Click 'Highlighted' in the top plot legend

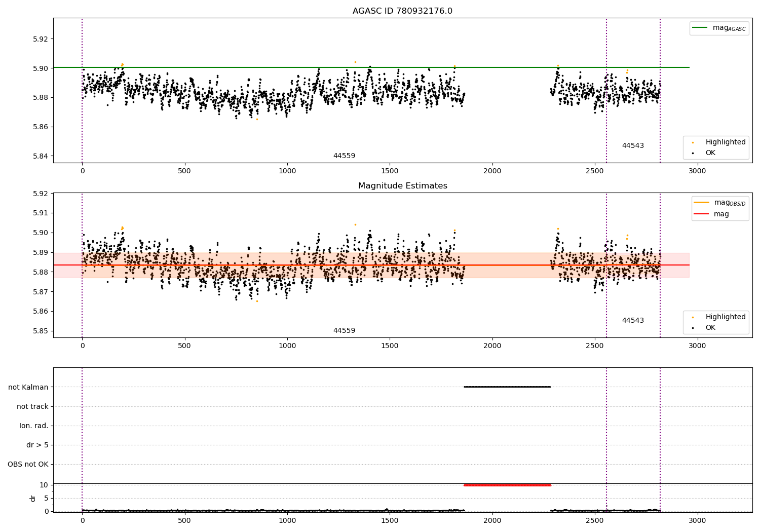click(x=726, y=142)
